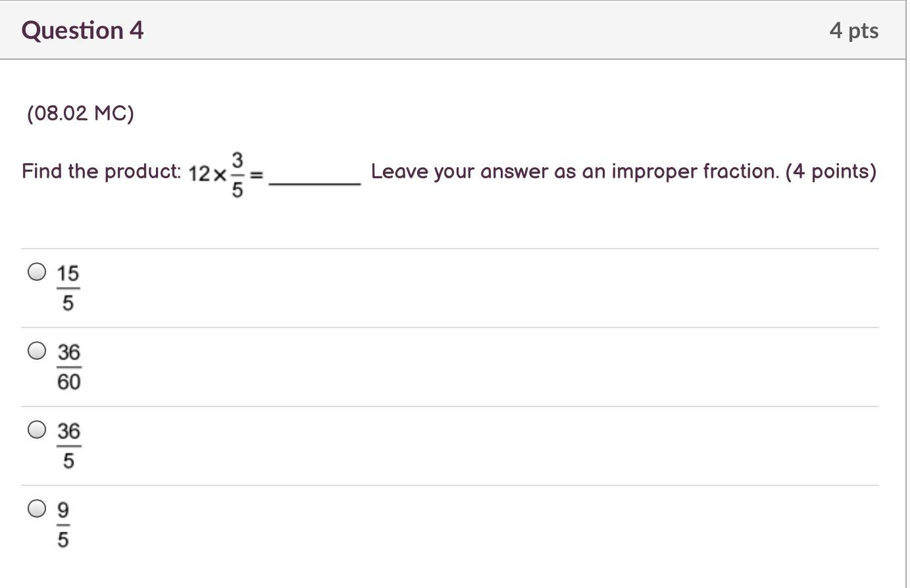Select the radio button for 15/5
910x588 pixels.
(38, 272)
